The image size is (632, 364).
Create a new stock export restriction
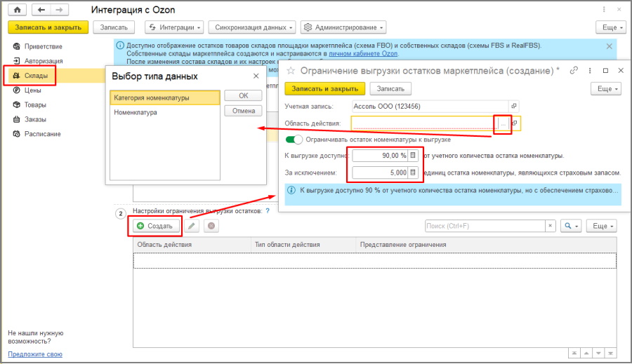point(154,226)
